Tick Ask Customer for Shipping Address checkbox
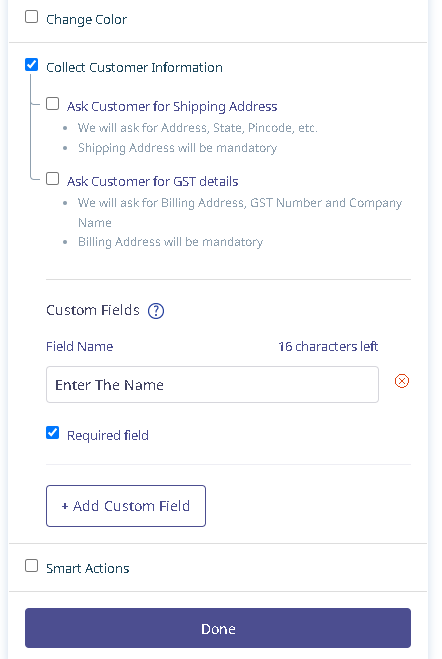442x659 pixels. [53, 104]
